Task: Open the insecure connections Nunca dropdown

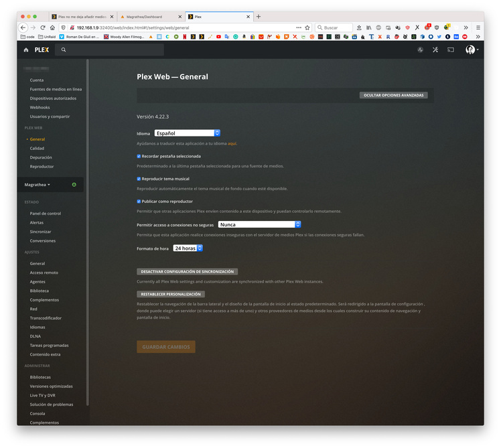Action: pyautogui.click(x=259, y=224)
